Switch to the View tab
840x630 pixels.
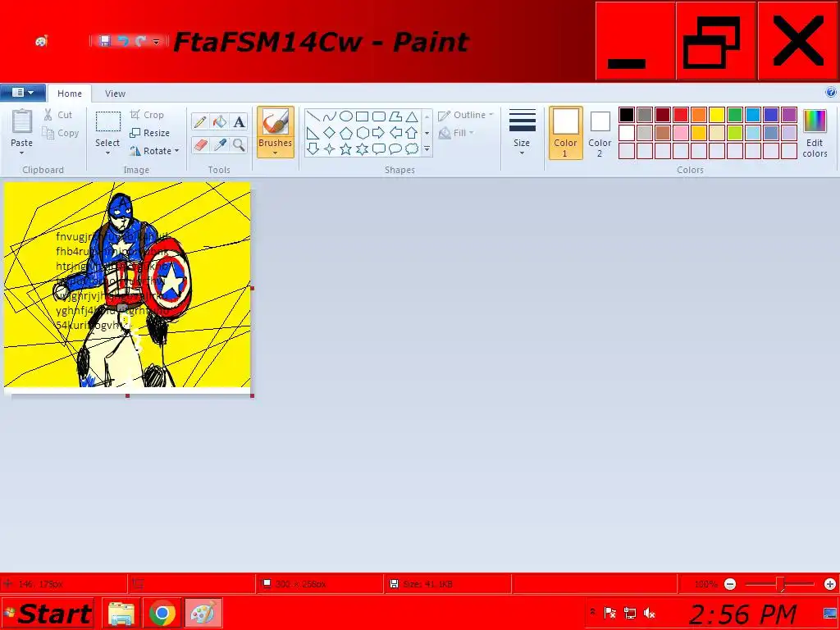click(x=115, y=94)
